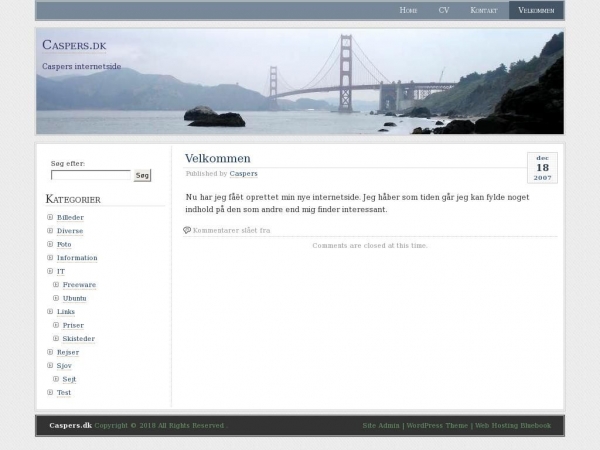Screen dimensions: 600x450
Task: Click the Dec 18 2007 date badge
Action: 542,167
